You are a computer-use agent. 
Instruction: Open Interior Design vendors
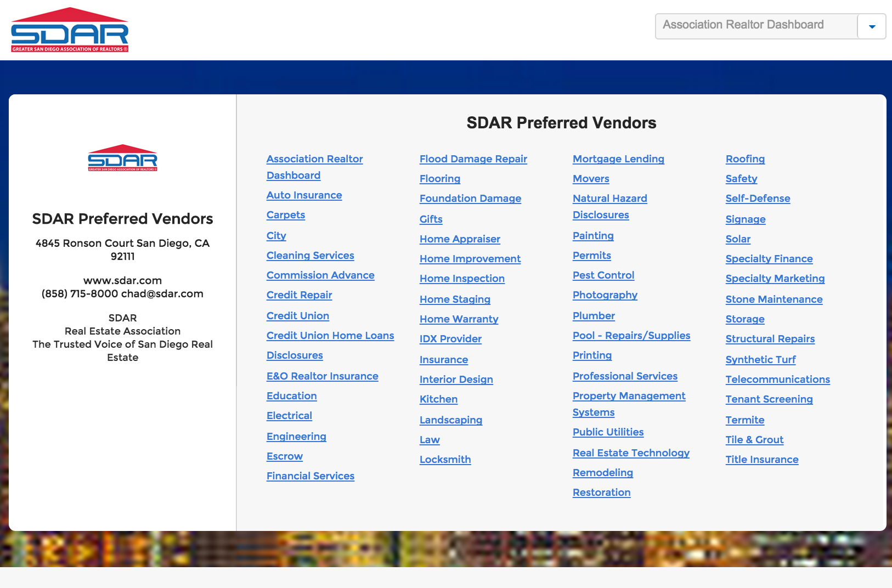(x=456, y=380)
